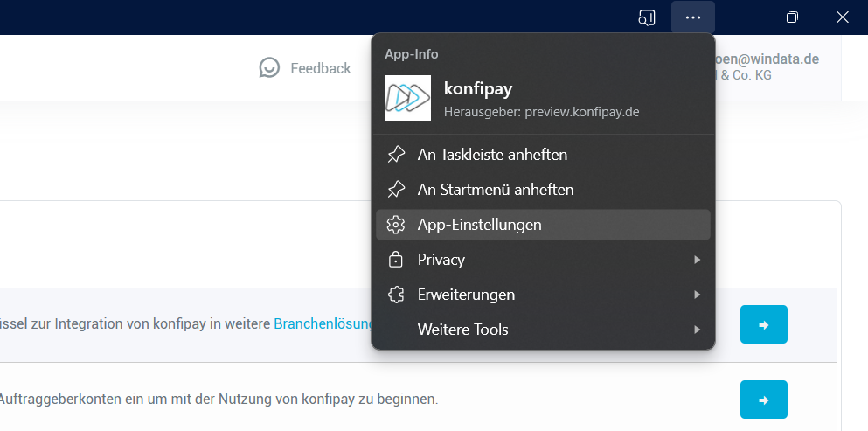The height and width of the screenshot is (431, 868).
Task: Expand the Erweiterungen submenu arrow
Action: click(697, 295)
